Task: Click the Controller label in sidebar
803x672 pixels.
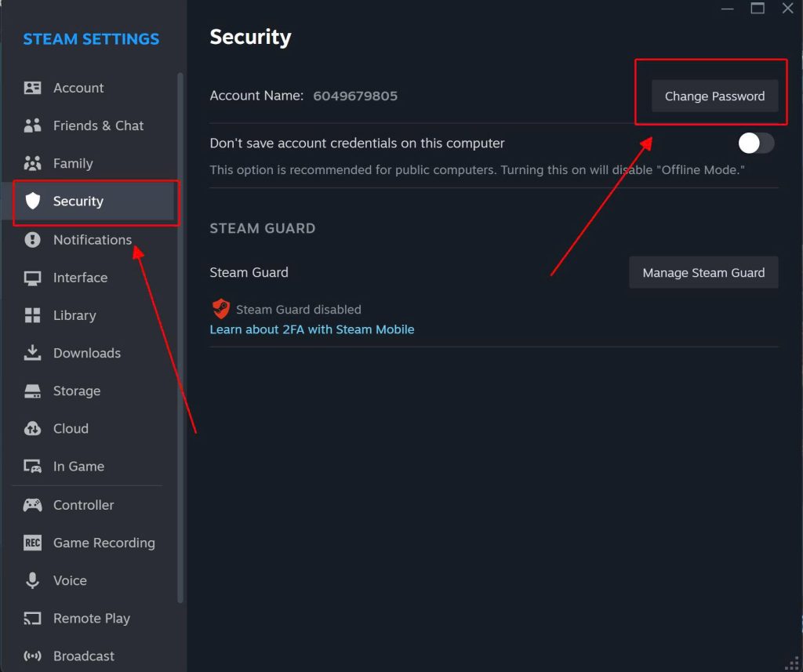Action: pos(83,505)
